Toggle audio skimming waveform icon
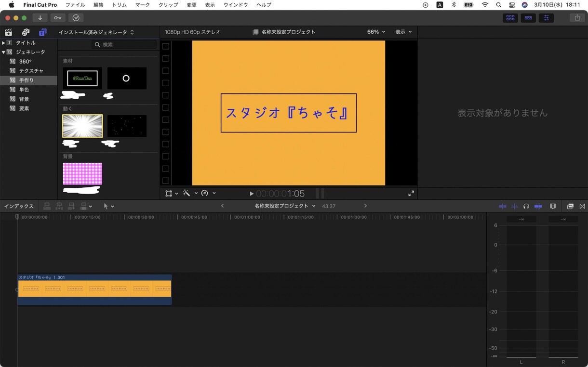588x367 pixels. point(514,206)
